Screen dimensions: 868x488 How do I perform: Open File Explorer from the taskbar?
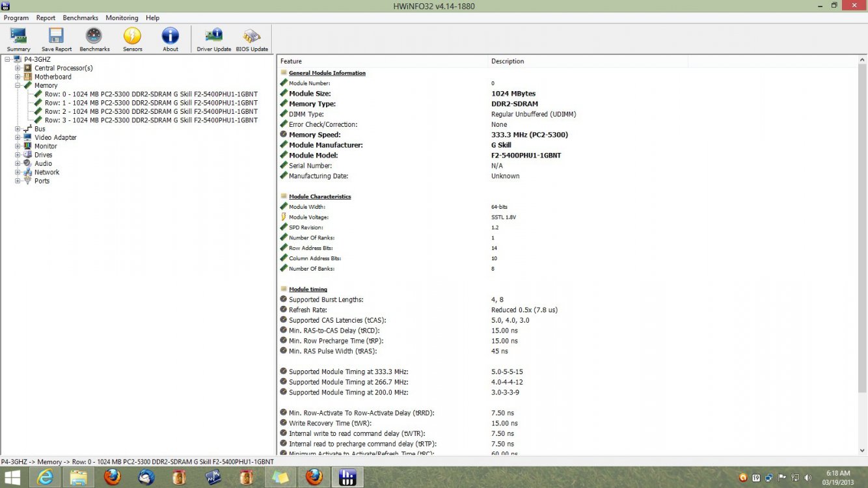[79, 478]
